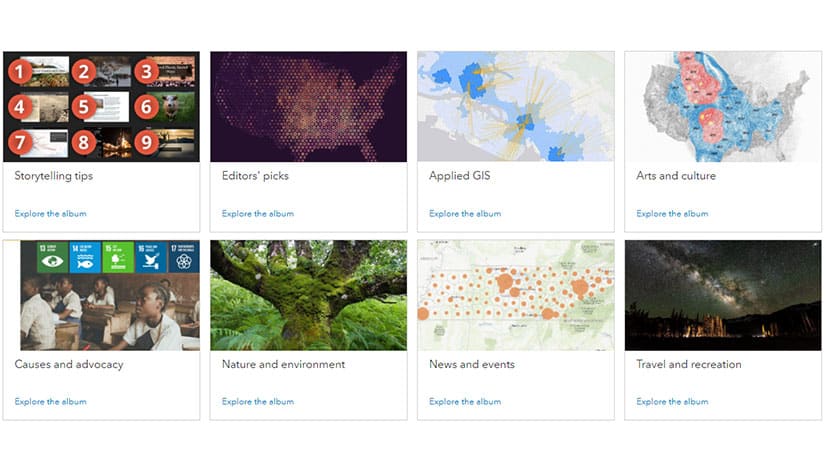
Task: Click the Causes and advocacy title text
Action: click(69, 365)
